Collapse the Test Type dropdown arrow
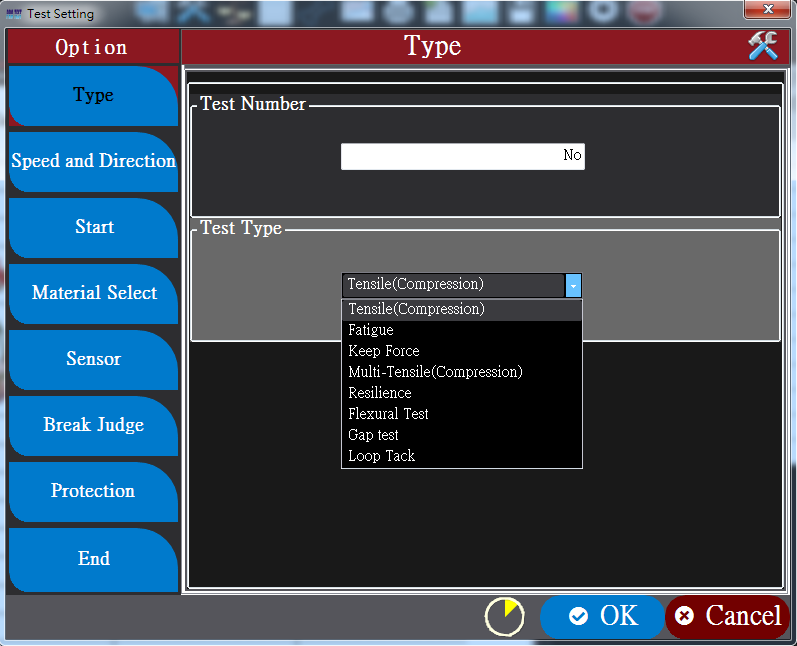The image size is (797, 646). (573, 285)
